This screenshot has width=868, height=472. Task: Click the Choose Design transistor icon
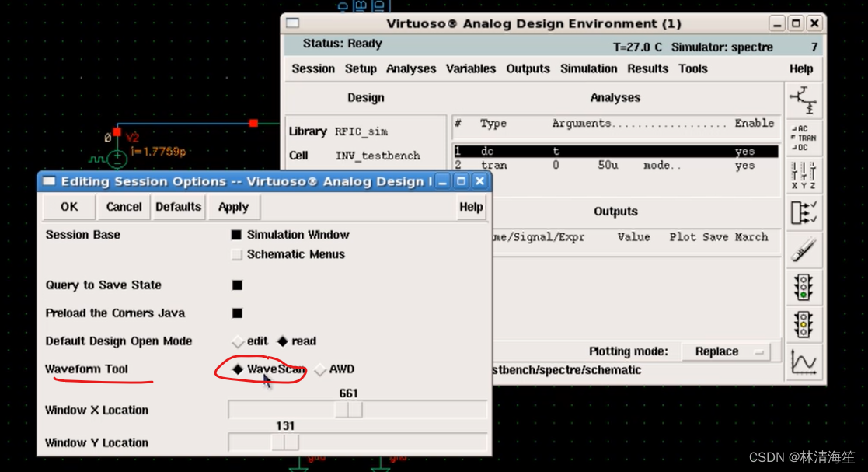point(804,100)
